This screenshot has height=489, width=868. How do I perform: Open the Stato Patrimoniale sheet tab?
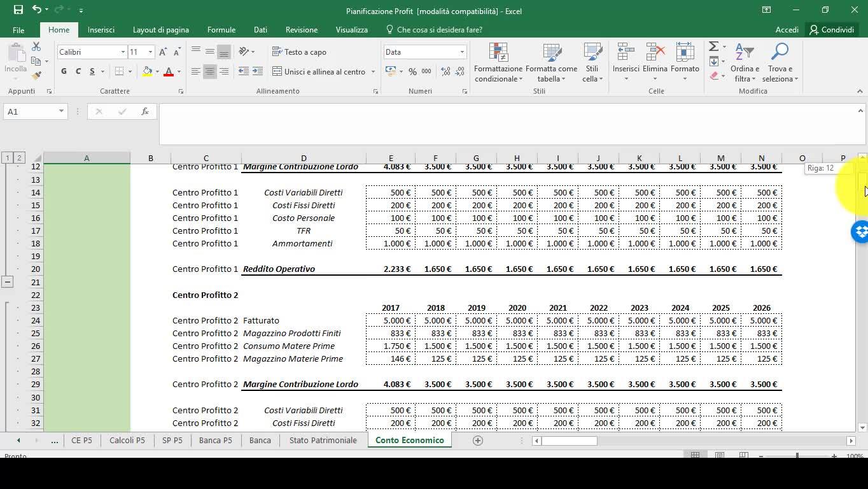[x=323, y=440]
